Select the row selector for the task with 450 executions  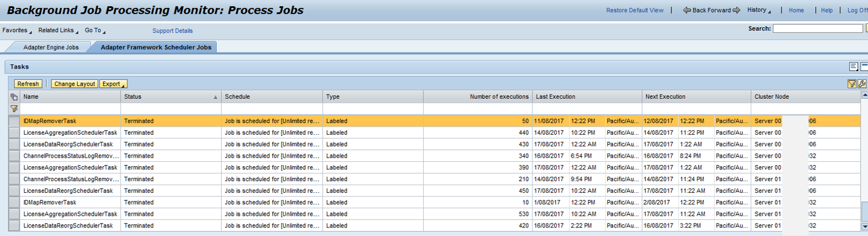point(14,191)
